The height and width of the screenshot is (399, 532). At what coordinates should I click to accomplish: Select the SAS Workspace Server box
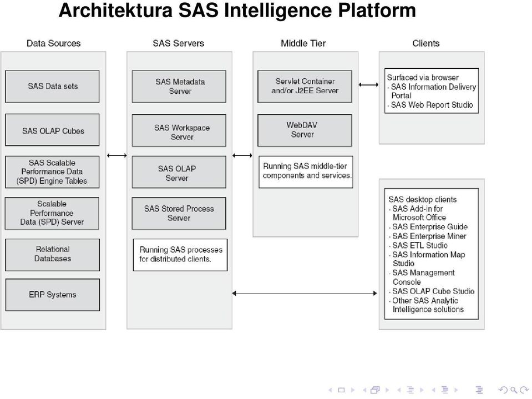click(179, 130)
